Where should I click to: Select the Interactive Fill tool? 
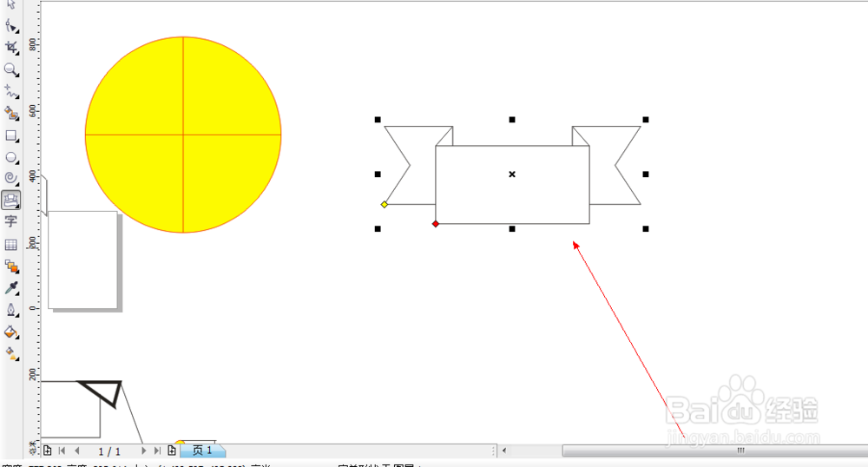point(11,353)
